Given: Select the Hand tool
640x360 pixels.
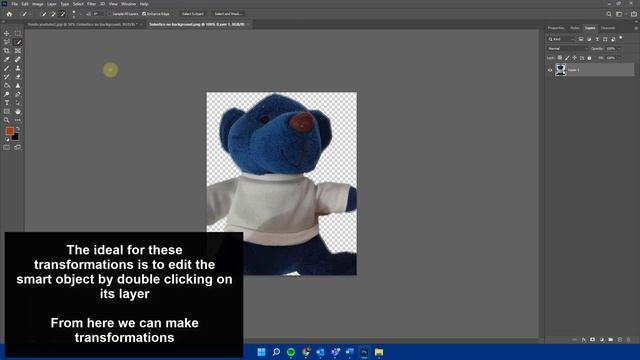Looking at the screenshot, I should tap(18, 111).
